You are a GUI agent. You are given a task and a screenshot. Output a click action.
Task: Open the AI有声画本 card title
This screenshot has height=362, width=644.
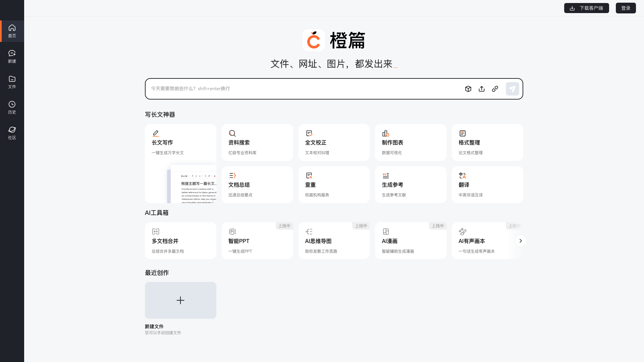(x=472, y=241)
